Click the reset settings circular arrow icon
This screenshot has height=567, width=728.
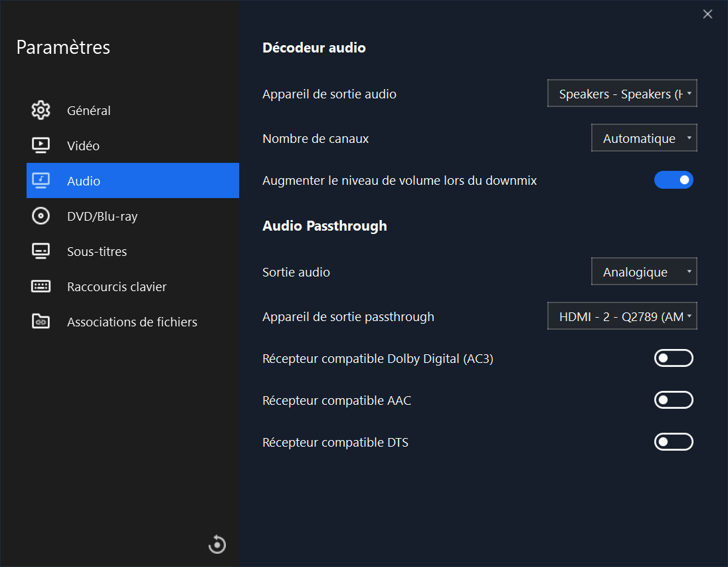coord(217,544)
